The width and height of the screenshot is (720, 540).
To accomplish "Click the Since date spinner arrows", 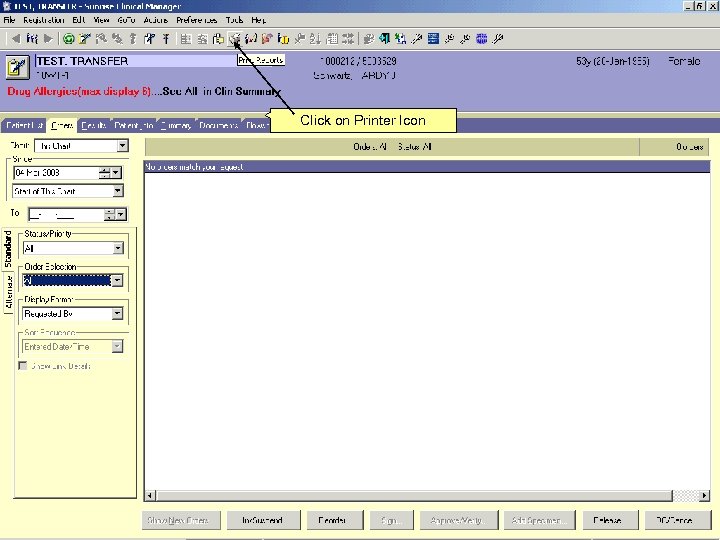I will pos(105,173).
